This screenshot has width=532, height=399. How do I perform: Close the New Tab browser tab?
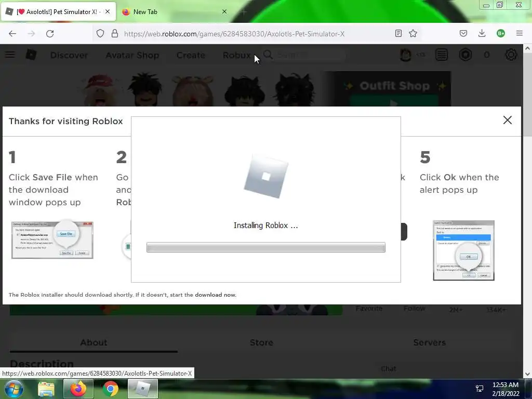pos(224,11)
